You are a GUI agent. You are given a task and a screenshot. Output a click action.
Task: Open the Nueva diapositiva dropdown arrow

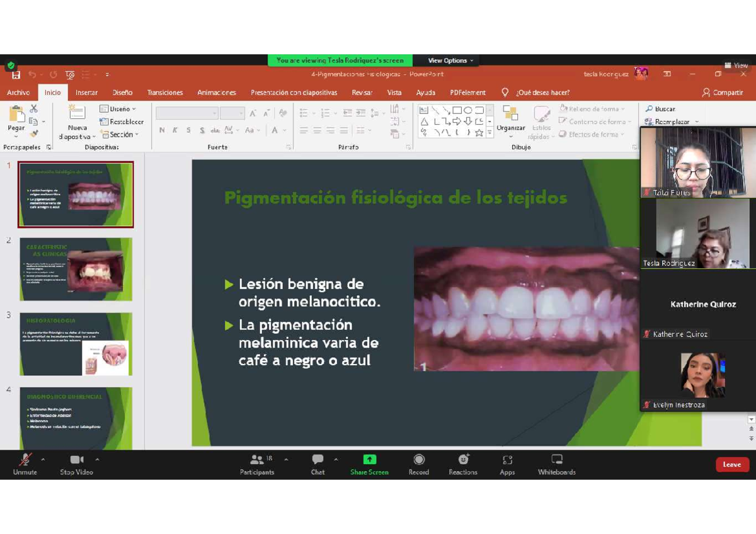click(x=94, y=137)
